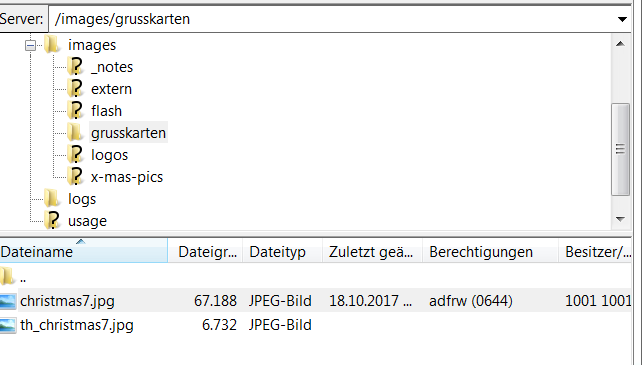Click the flash folder question-mark icon
The height and width of the screenshot is (365, 642).
[75, 111]
